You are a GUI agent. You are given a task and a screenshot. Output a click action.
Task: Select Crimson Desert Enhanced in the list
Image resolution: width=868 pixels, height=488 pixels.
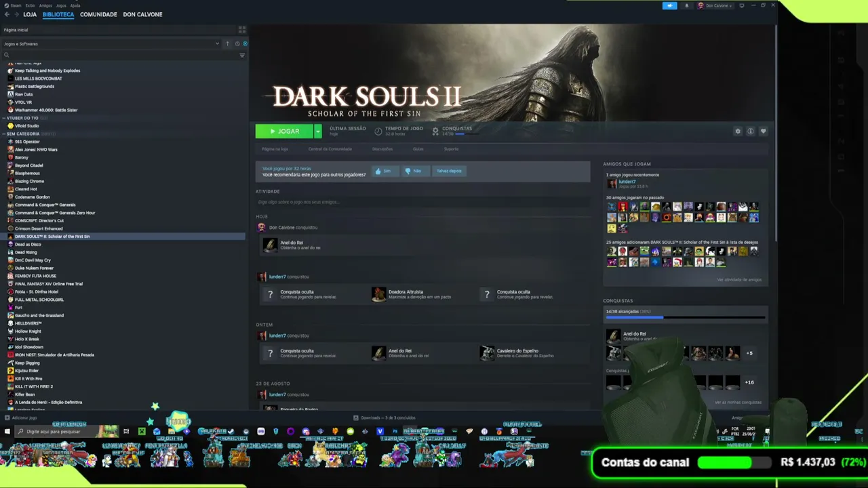pyautogui.click(x=39, y=228)
